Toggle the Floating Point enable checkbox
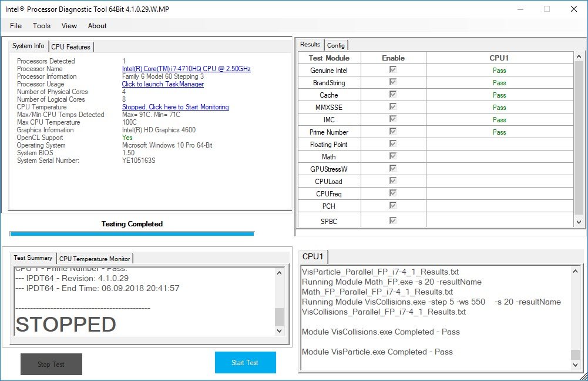Image resolution: width=588 pixels, height=381 pixels. (x=393, y=144)
